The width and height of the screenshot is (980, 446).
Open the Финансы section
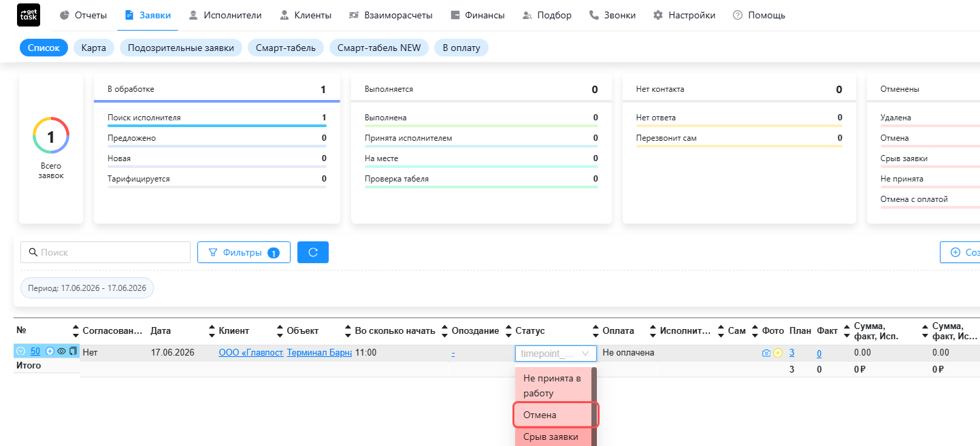pyautogui.click(x=478, y=15)
